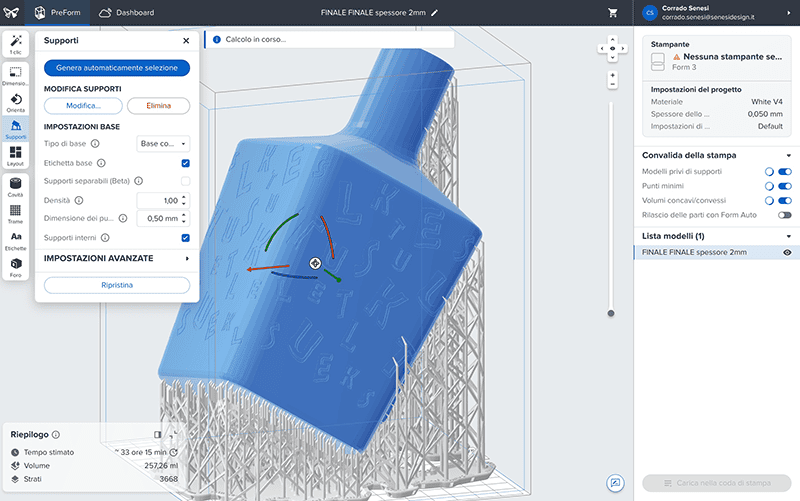Collapse the Lista modelli section
Image resolution: width=800 pixels, height=501 pixels.
click(x=789, y=236)
